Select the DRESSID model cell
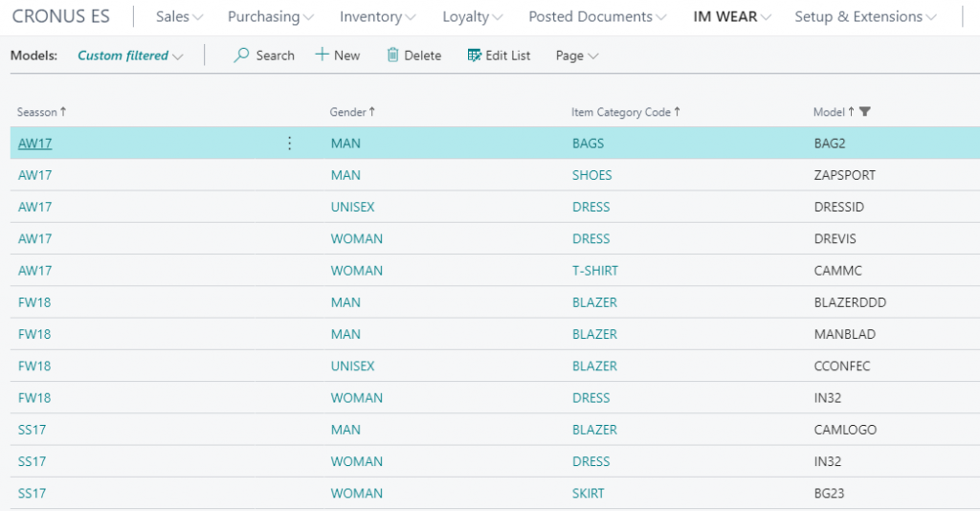The width and height of the screenshot is (980, 511). click(x=838, y=207)
